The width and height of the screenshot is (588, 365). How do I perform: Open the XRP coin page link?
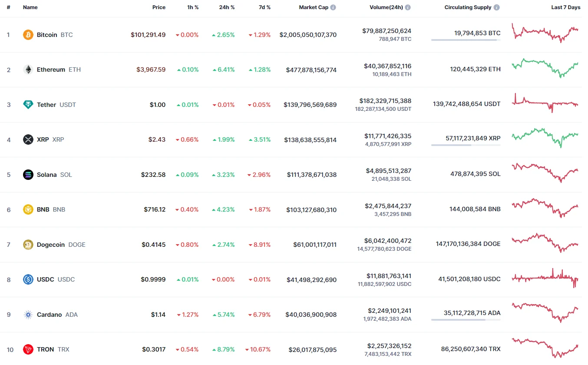[43, 139]
